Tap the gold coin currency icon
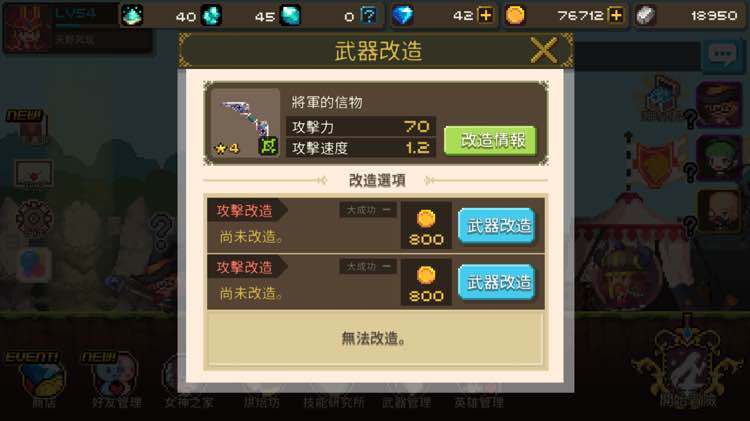 click(x=515, y=15)
